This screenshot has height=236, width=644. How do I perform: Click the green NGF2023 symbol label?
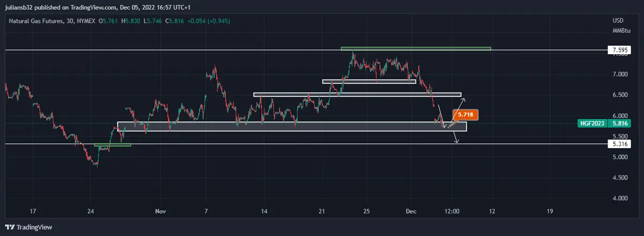pyautogui.click(x=594, y=123)
